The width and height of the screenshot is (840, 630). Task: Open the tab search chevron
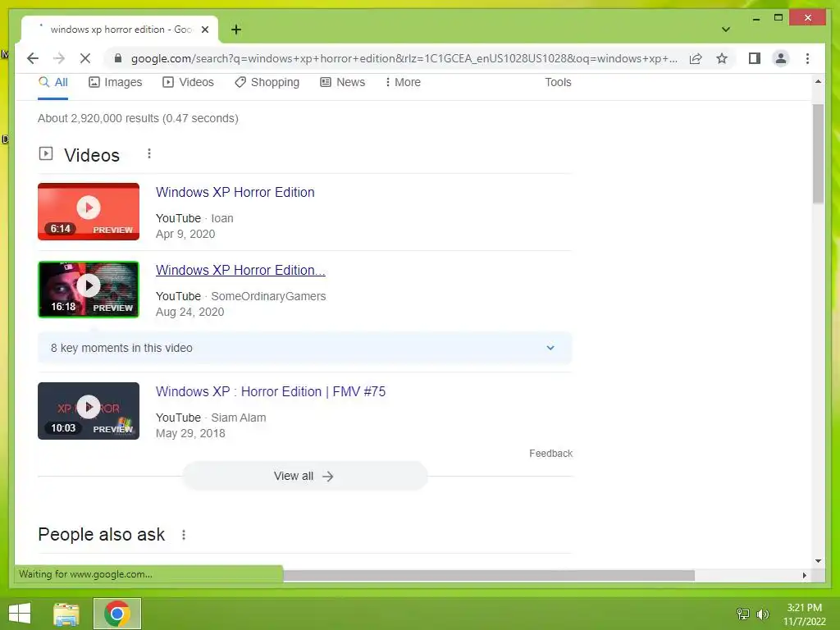click(x=725, y=30)
